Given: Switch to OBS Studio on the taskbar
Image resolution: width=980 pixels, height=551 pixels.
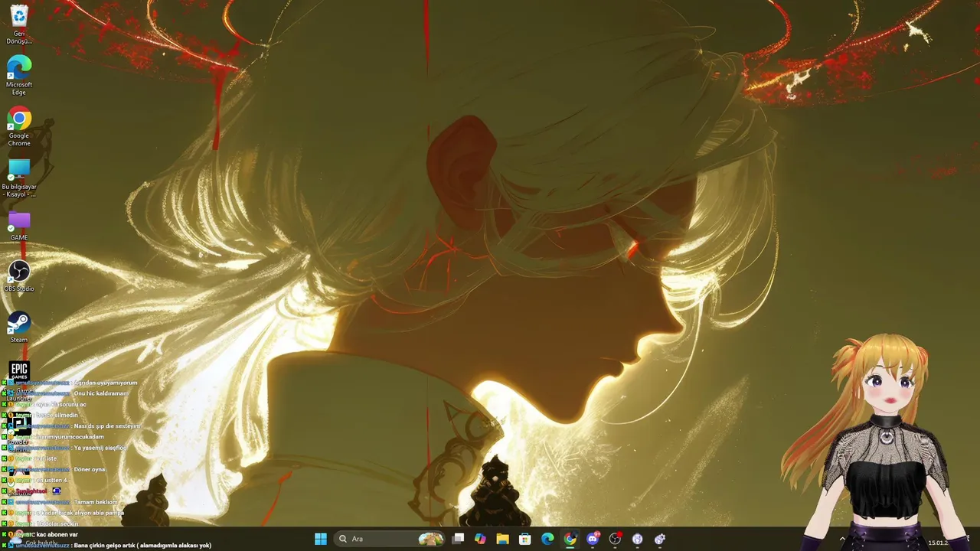Looking at the screenshot, I should pyautogui.click(x=615, y=539).
